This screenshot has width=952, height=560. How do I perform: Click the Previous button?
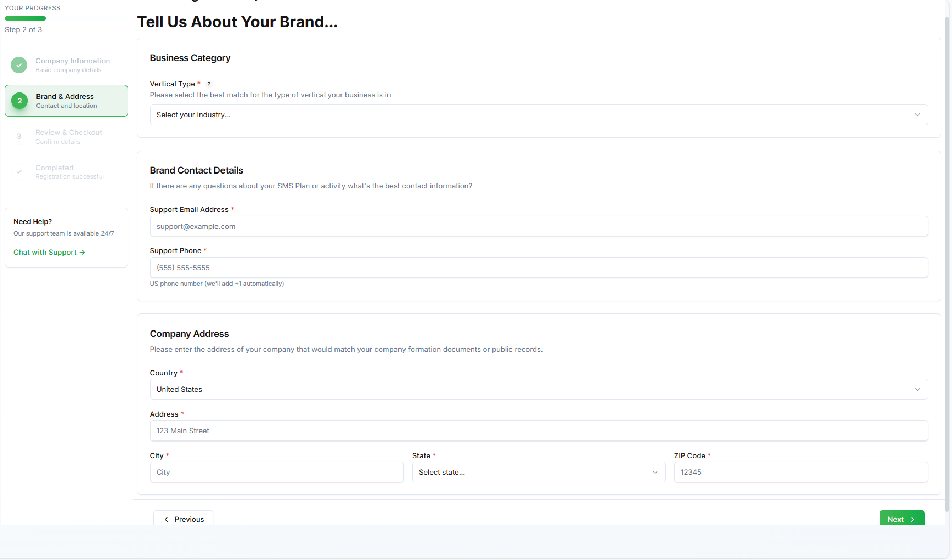[184, 519]
